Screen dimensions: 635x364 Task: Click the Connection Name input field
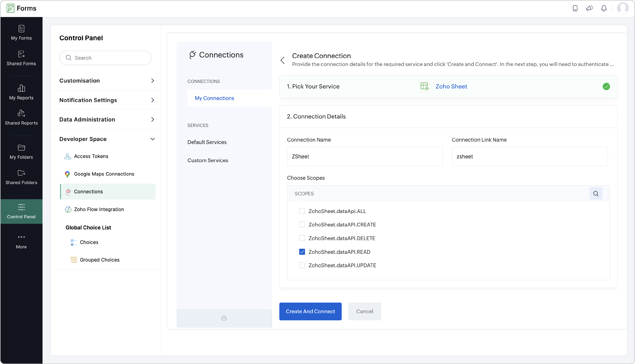tap(365, 156)
